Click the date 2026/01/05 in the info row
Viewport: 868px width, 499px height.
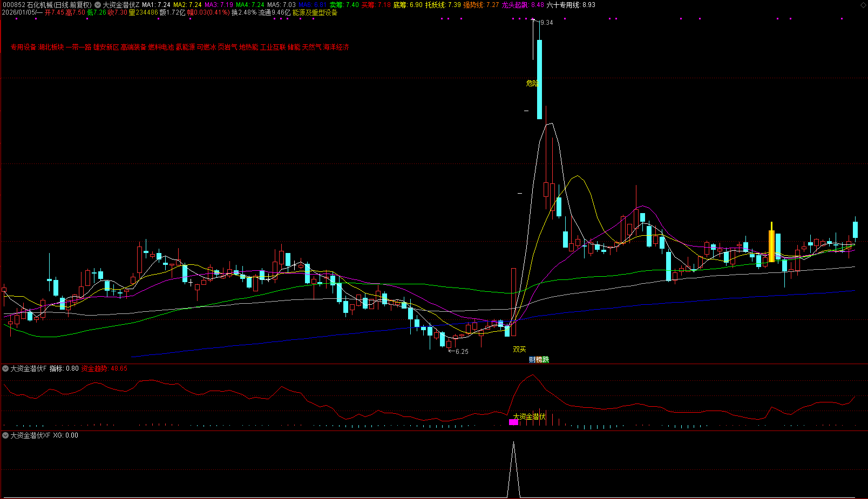[x=19, y=12]
